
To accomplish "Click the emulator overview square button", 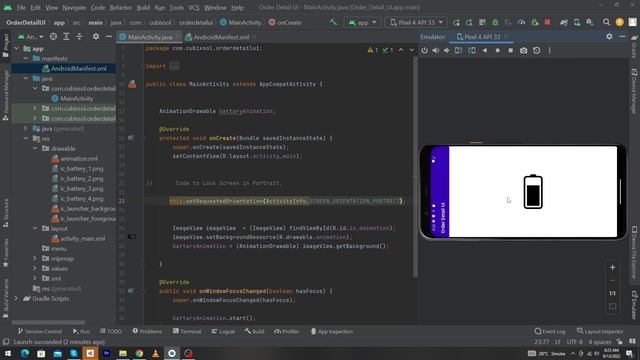I will [x=510, y=51].
